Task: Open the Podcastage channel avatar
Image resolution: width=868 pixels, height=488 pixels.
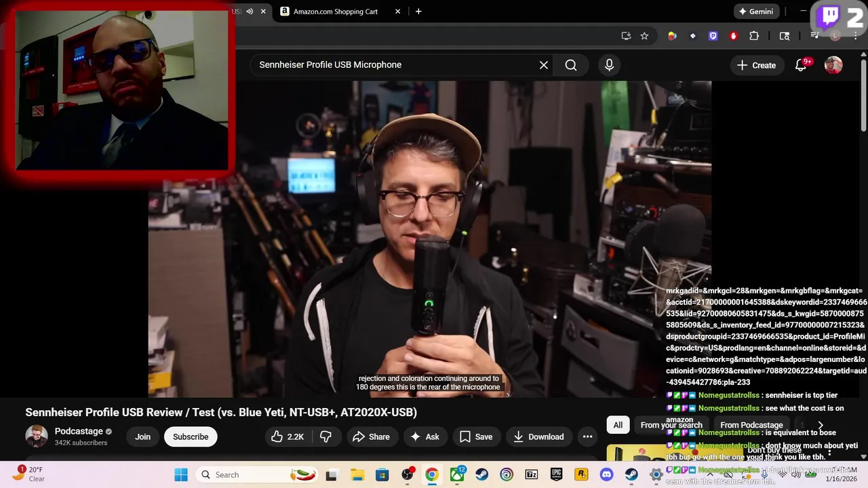Action: [x=37, y=436]
